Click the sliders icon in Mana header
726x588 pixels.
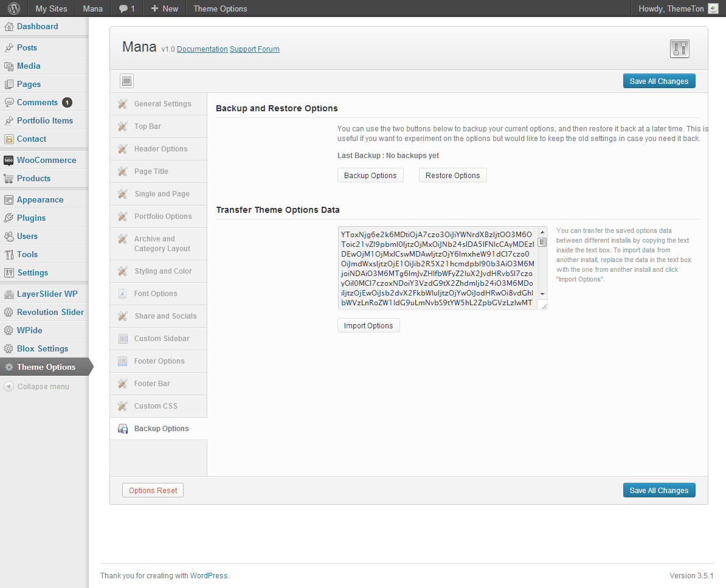[x=679, y=49]
